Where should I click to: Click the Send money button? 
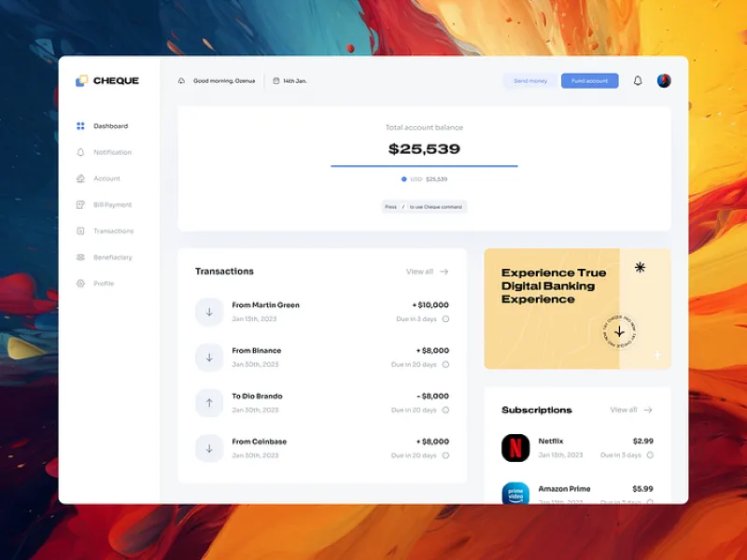tap(530, 81)
